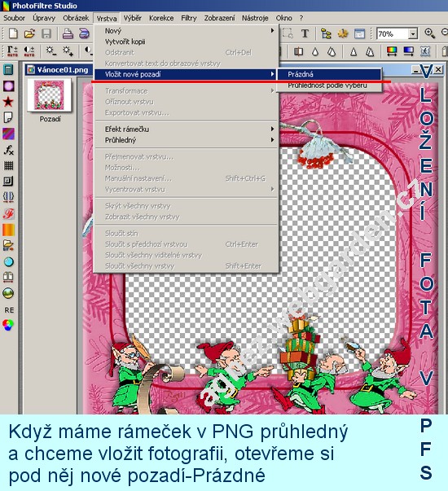Click the calculator icon in left sidebar

8,69
